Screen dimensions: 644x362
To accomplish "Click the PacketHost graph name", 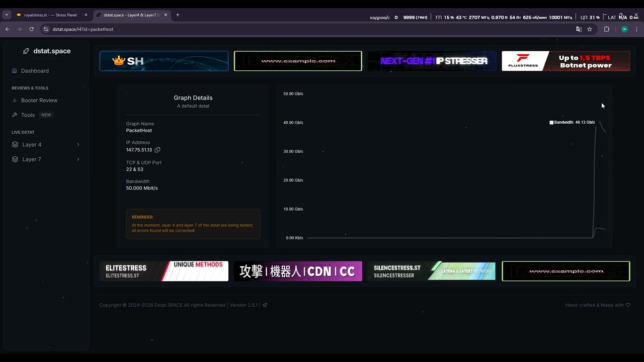I will (x=139, y=131).
